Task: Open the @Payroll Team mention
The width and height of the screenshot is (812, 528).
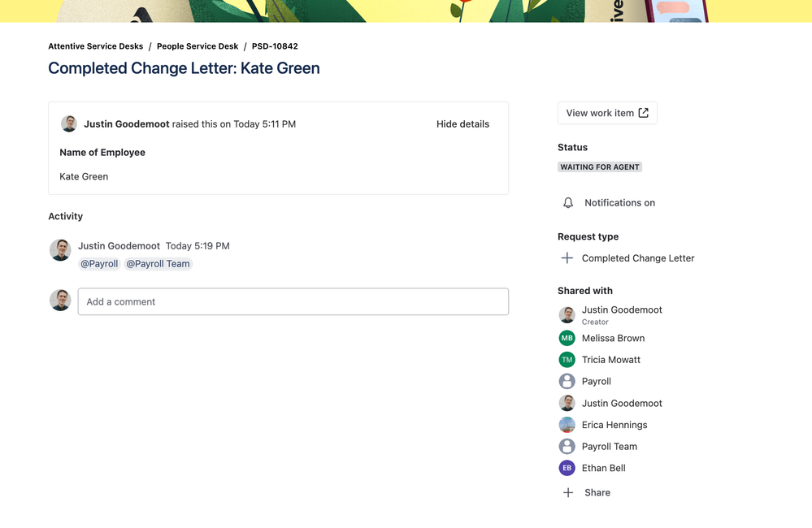Action: click(158, 263)
